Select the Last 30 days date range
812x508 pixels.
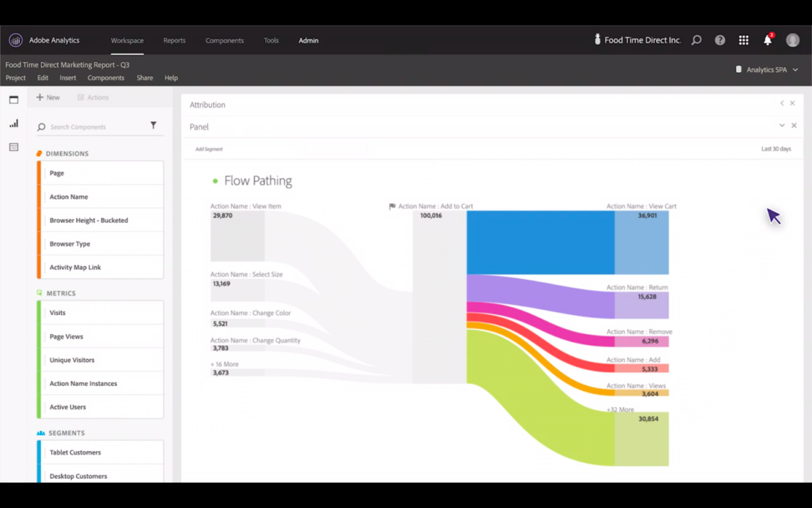(776, 149)
